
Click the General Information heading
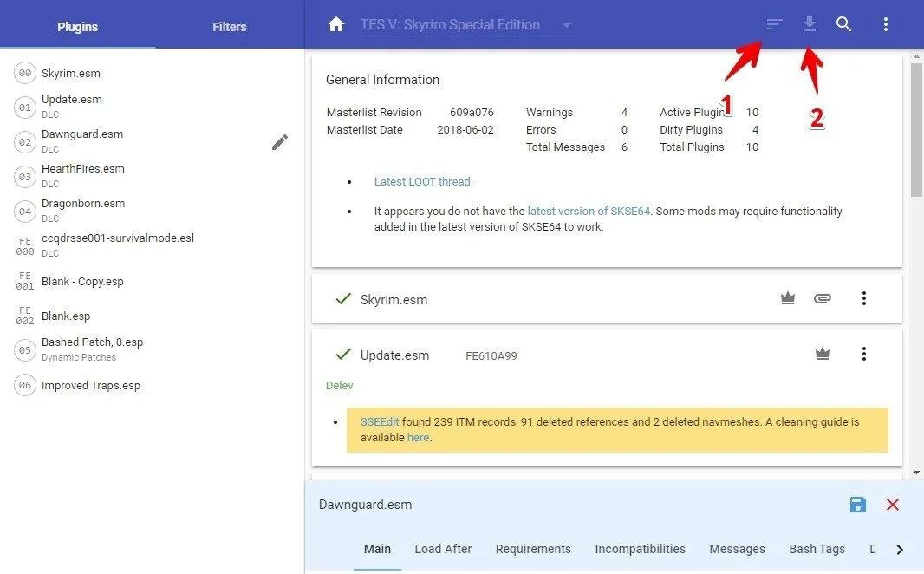coord(382,80)
